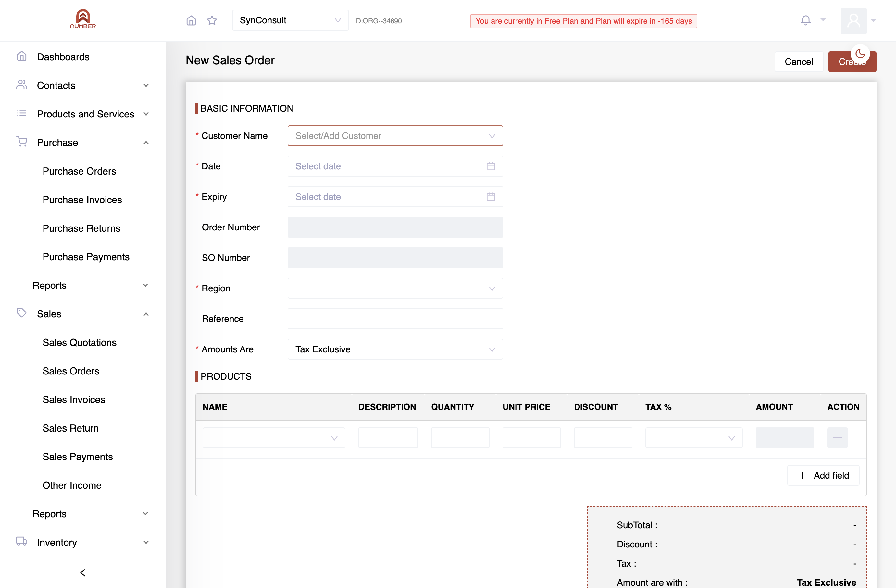Remove product row with minus button

(837, 437)
